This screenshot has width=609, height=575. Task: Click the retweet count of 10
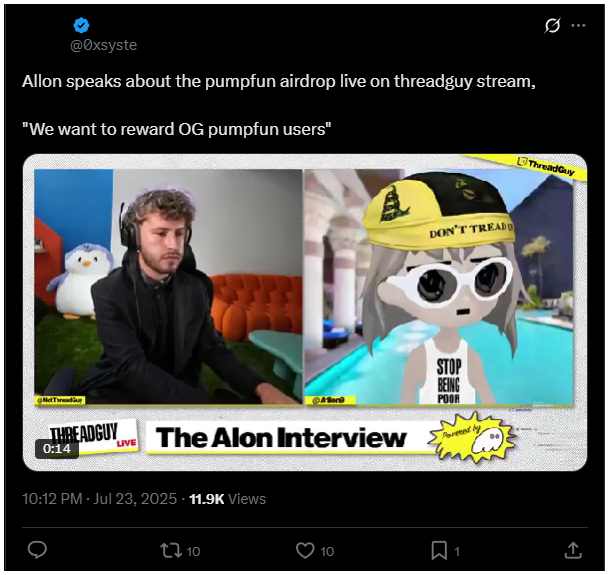(193, 551)
